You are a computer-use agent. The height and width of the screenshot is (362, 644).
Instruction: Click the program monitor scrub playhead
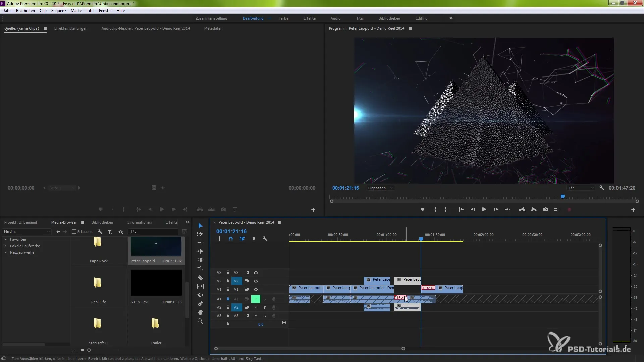pyautogui.click(x=562, y=197)
